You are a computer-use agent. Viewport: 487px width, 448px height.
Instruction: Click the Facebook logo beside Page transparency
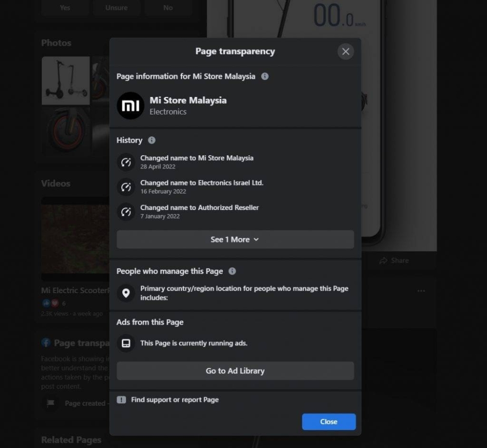coord(46,343)
